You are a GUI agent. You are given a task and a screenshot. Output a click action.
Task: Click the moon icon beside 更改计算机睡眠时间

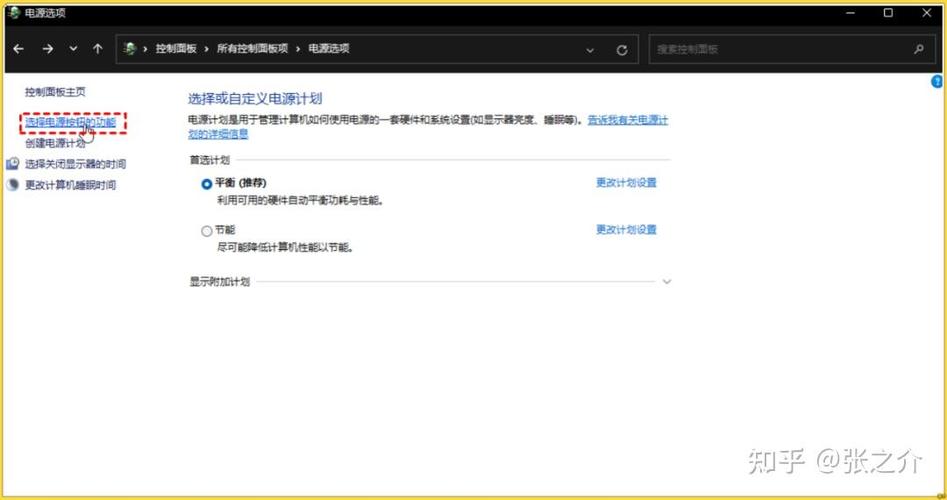(12, 185)
